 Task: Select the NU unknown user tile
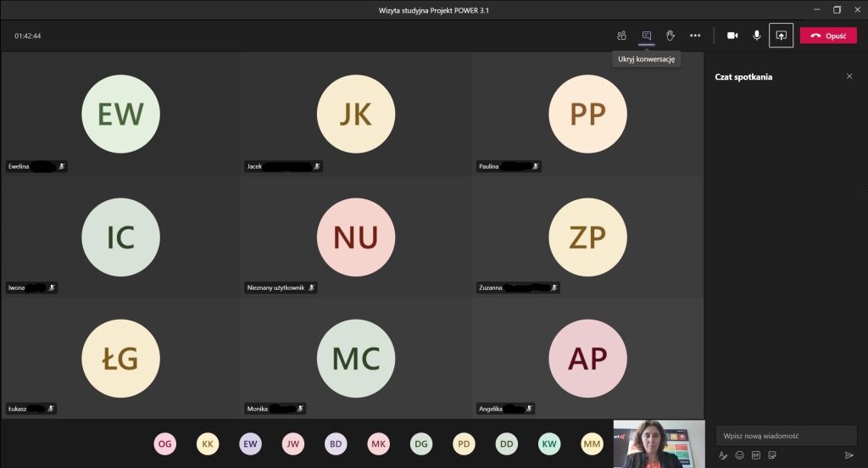(355, 237)
